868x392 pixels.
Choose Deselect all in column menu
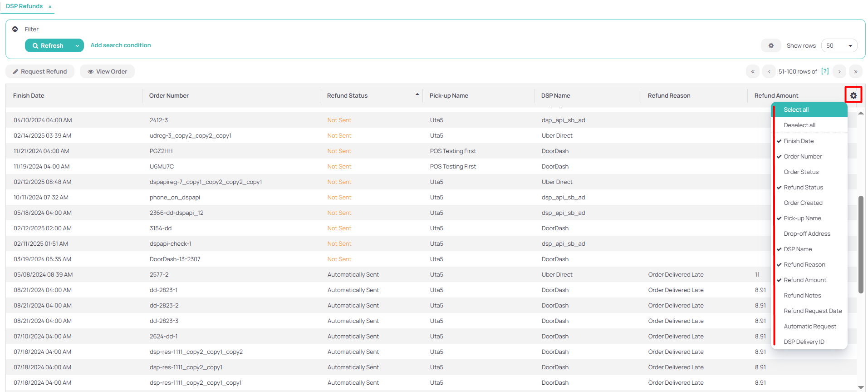tap(810, 125)
